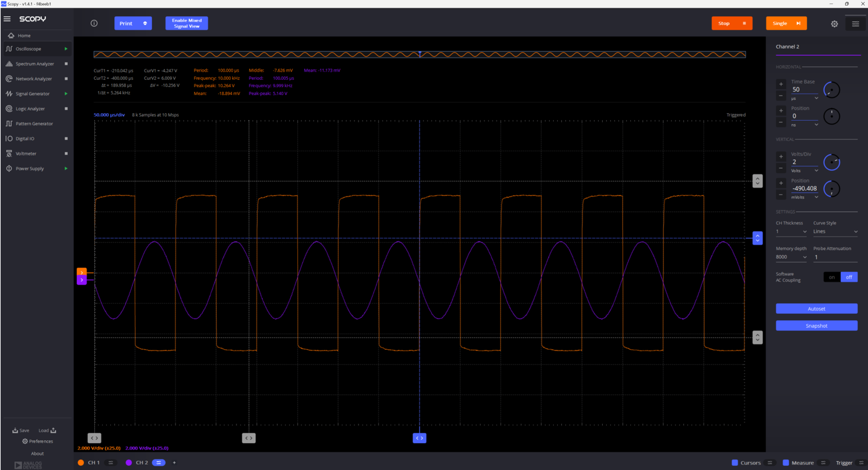Viewport: 868px width, 470px height.
Task: Open the Signal Generator instrument
Action: click(33, 93)
